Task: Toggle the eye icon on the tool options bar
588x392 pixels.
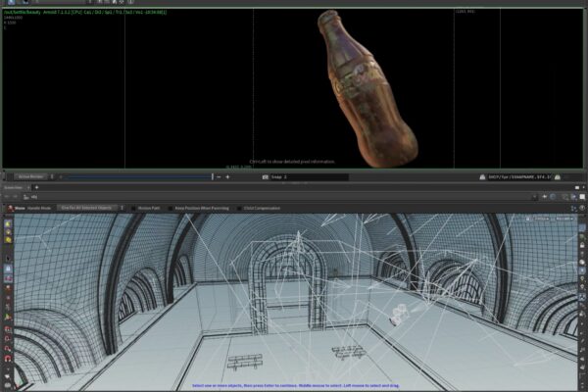Action: point(582,208)
